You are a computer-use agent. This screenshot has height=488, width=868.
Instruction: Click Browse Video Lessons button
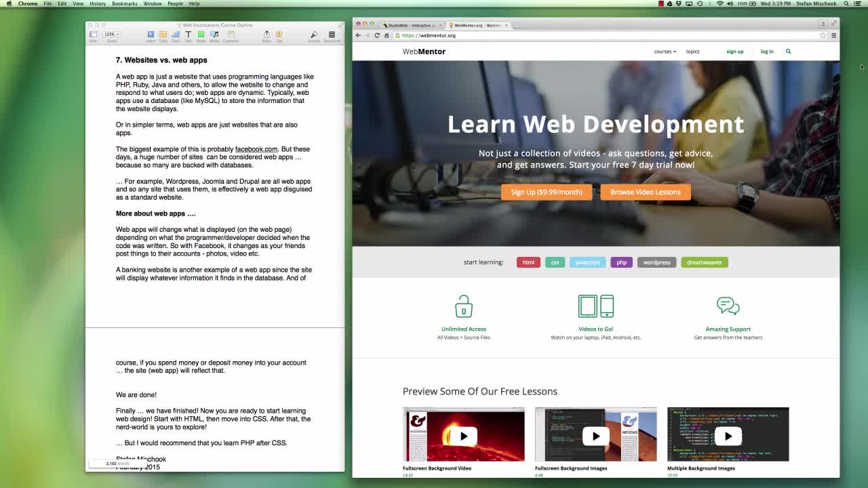click(646, 192)
